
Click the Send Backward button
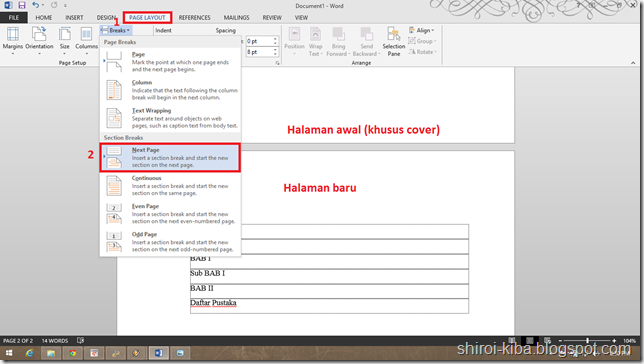(366, 41)
